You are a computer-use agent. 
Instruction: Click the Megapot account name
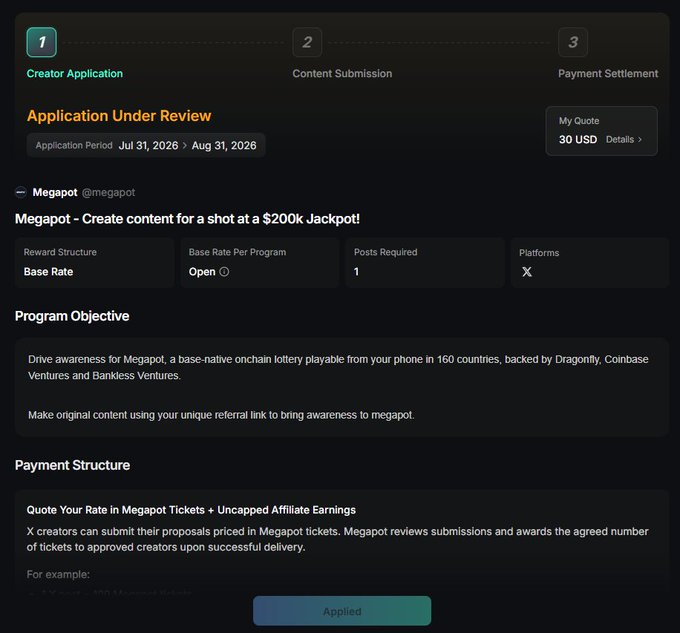click(x=55, y=193)
